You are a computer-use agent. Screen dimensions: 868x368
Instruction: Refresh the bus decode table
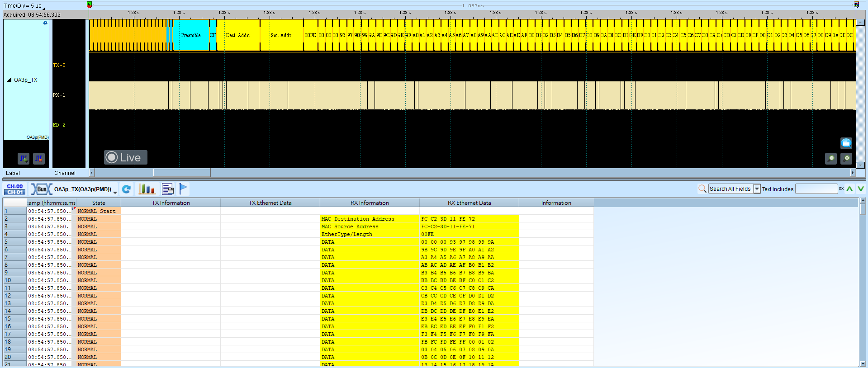pyautogui.click(x=127, y=189)
